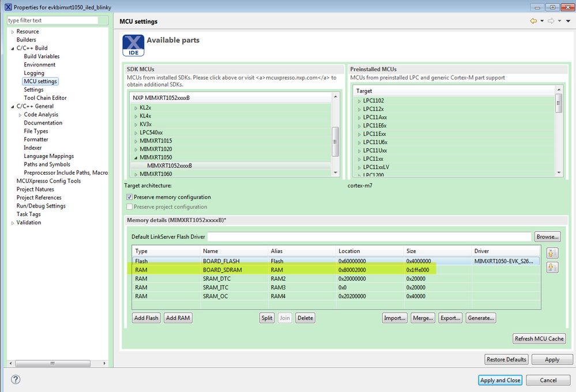Image resolution: width=576 pixels, height=392 pixels.
Task: Click the back navigation arrow icon
Action: tap(533, 21)
